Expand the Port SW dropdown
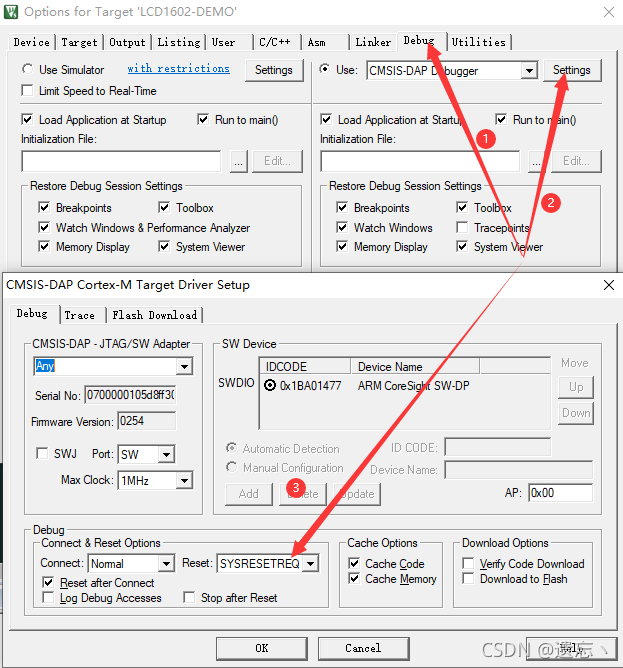623x668 pixels. point(166,455)
